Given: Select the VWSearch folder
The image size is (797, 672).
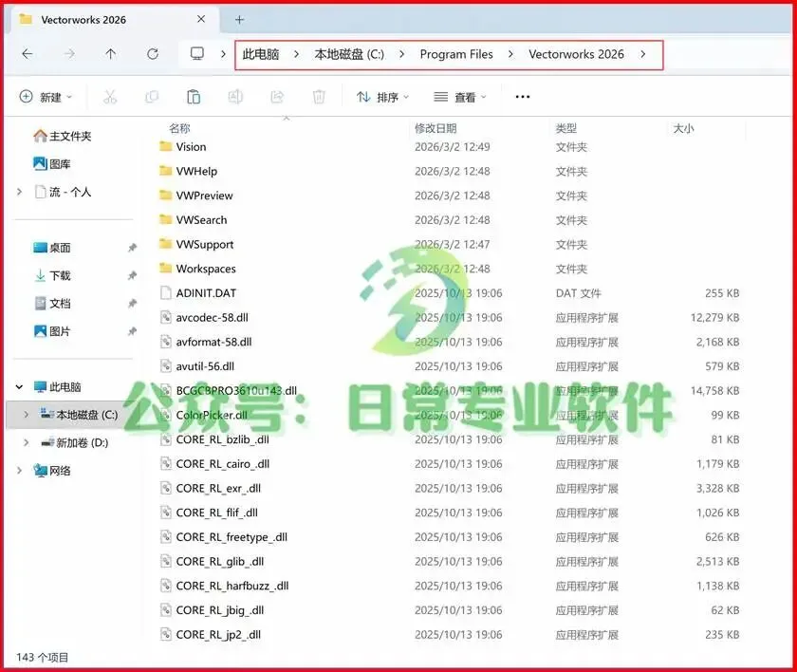Looking at the screenshot, I should pos(194,220).
